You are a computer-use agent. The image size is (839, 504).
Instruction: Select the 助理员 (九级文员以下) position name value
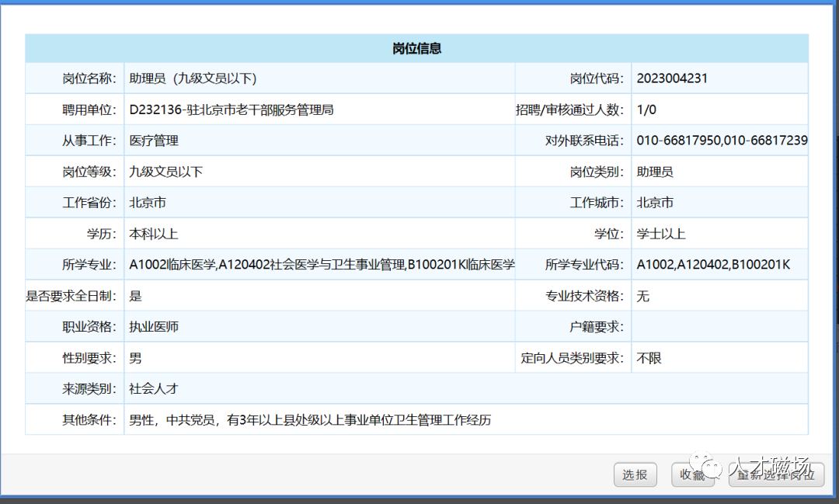click(x=193, y=78)
